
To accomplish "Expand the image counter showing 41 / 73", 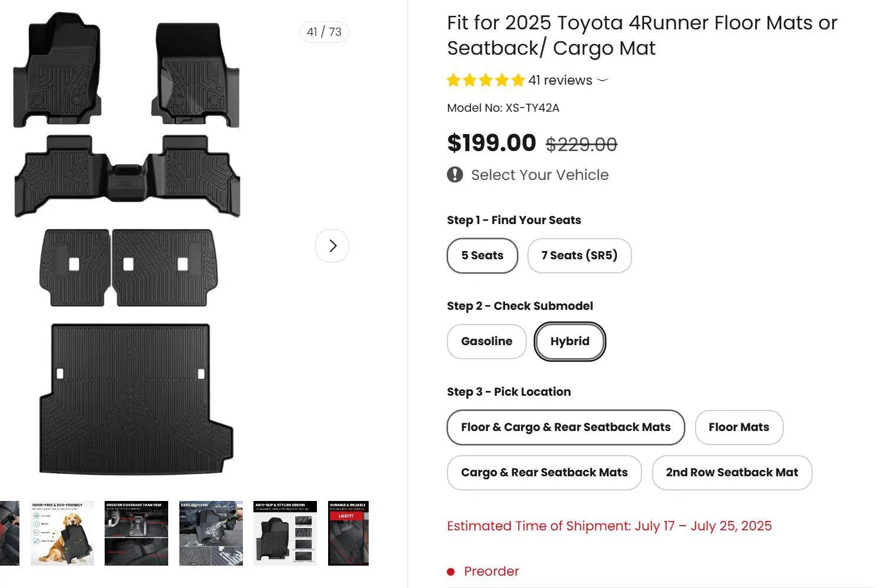I will [x=324, y=32].
